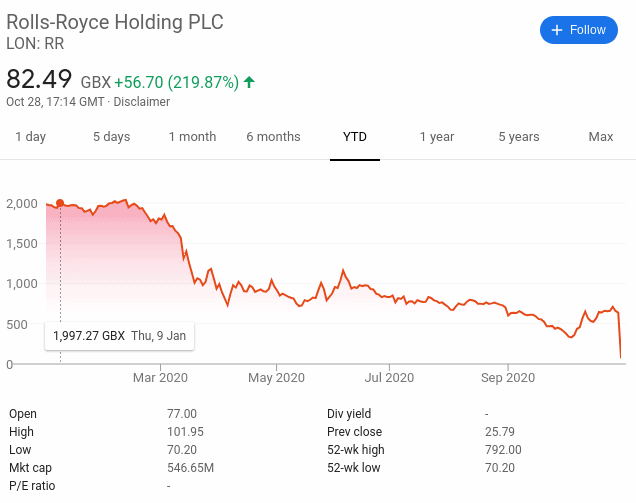The image size is (636, 503).
Task: Click the plus icon in Follow button
Action: click(x=557, y=30)
